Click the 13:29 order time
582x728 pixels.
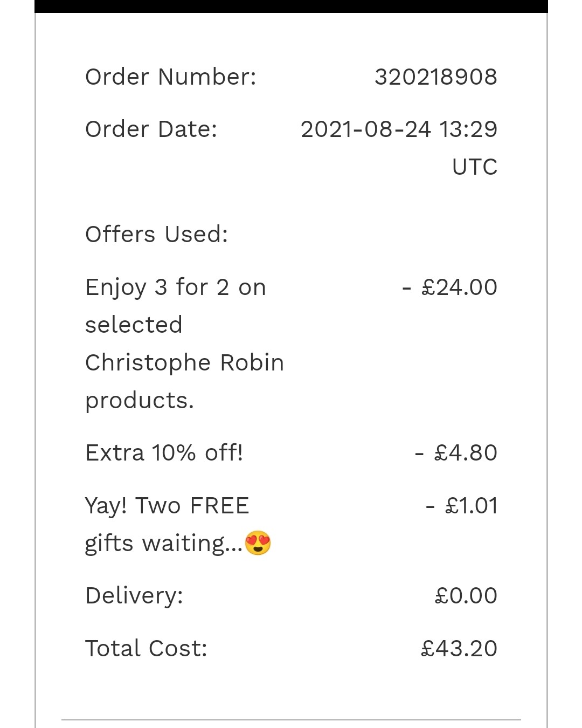pos(468,129)
